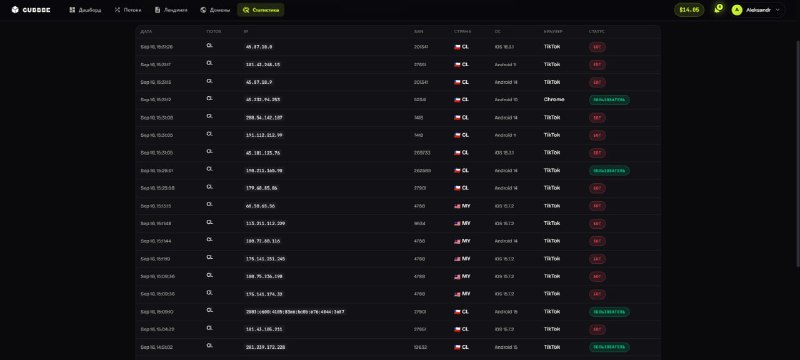
Task: Switch to the Статистика tab
Action: tap(261, 10)
